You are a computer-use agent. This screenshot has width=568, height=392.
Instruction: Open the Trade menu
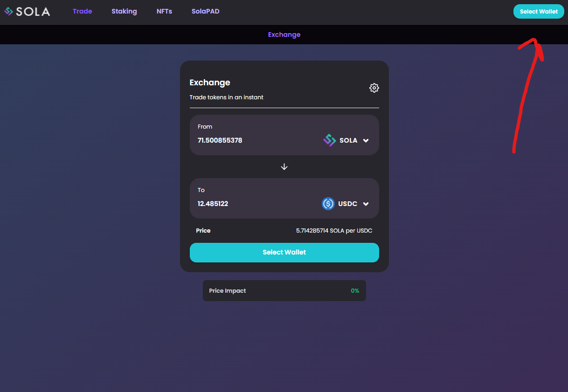83,11
